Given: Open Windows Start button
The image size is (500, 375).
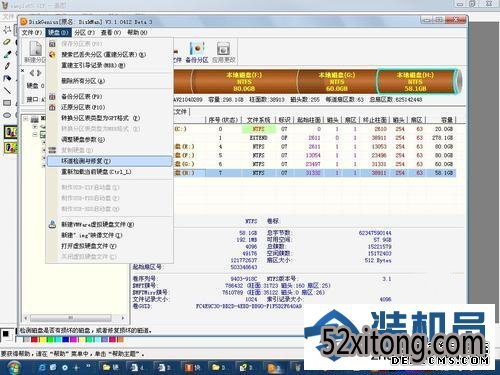Looking at the screenshot, I should click(13, 367).
